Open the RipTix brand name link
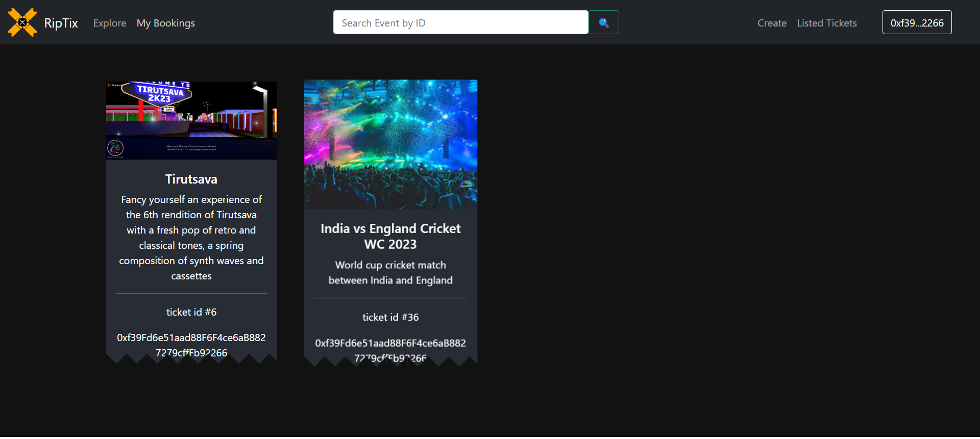 point(61,23)
